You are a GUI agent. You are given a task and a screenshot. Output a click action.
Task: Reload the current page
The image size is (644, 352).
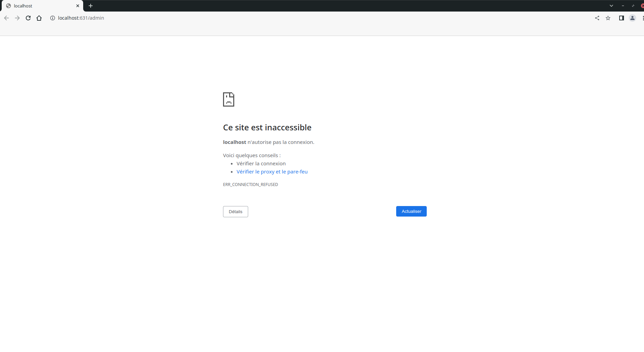coord(28,18)
